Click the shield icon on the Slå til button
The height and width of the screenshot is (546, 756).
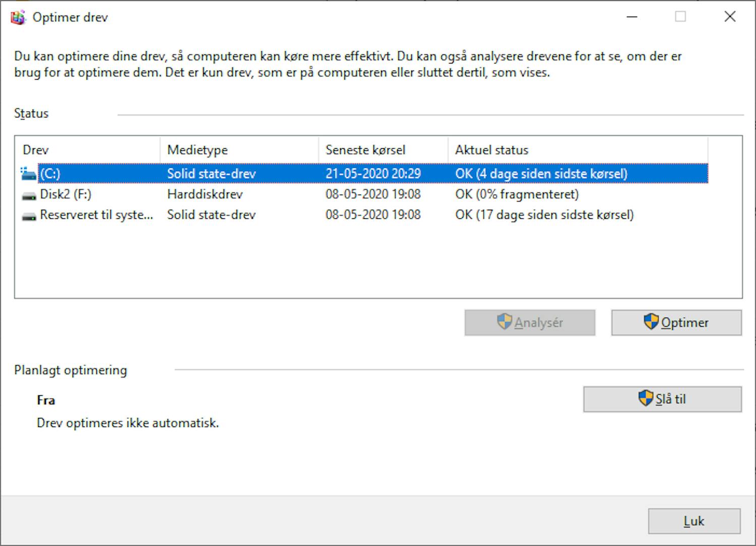pos(646,398)
